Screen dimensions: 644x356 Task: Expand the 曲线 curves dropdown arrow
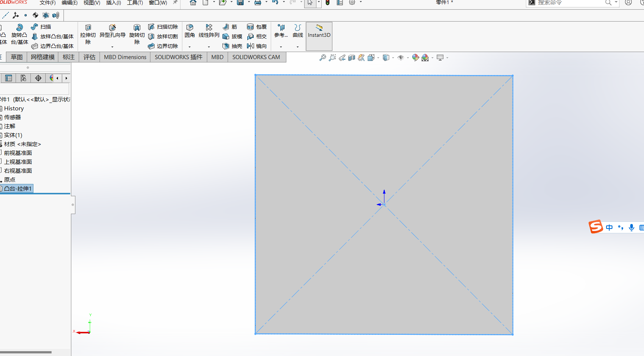297,47
